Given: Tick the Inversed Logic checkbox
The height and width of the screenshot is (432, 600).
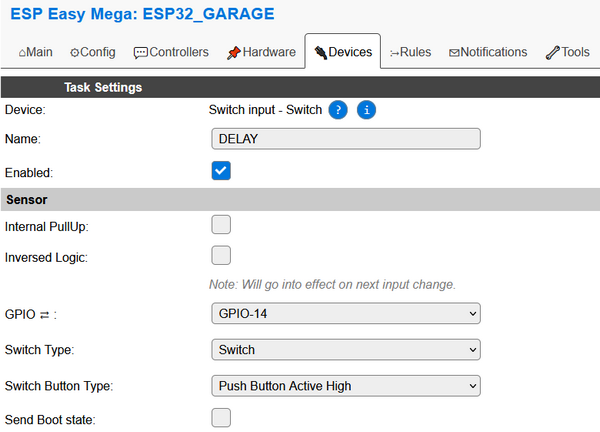Looking at the screenshot, I should coord(221,255).
